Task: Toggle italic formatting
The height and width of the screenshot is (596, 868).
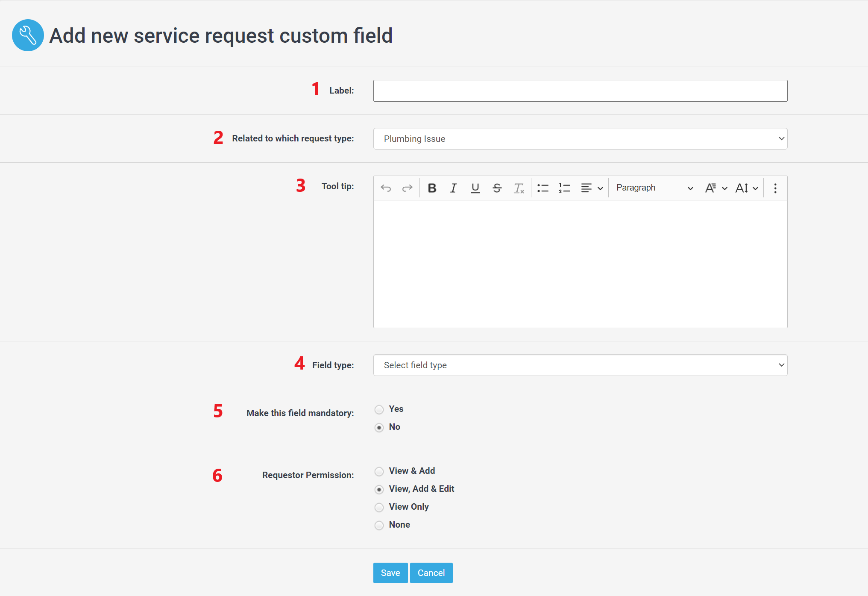Action: (x=454, y=188)
